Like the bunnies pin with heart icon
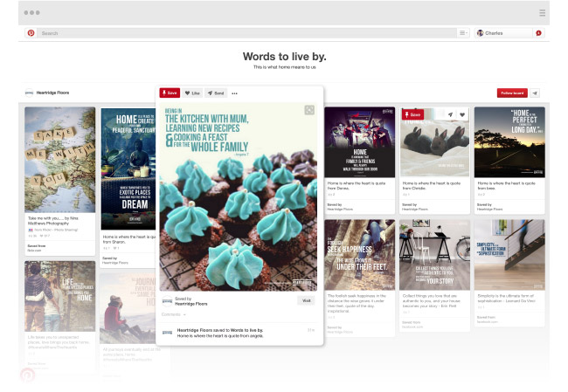Viewport: 568px width, 392px height. pyautogui.click(x=462, y=114)
